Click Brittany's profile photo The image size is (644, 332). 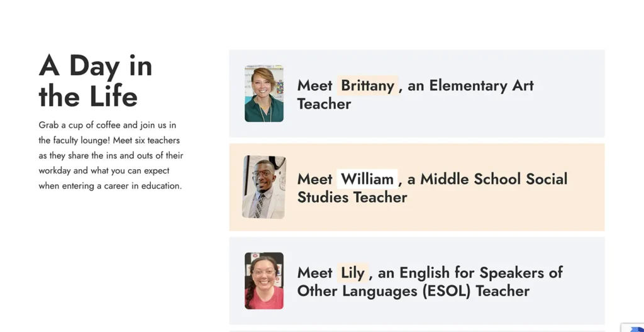point(264,94)
